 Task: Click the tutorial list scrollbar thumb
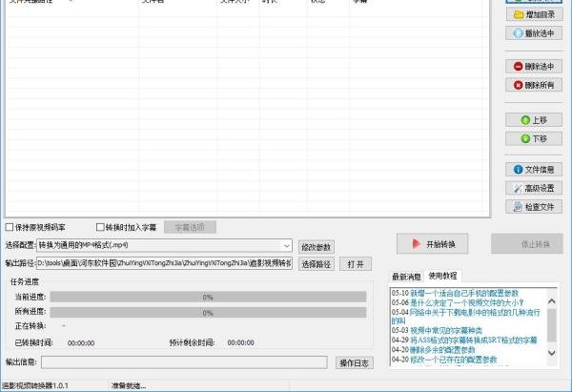point(552,325)
